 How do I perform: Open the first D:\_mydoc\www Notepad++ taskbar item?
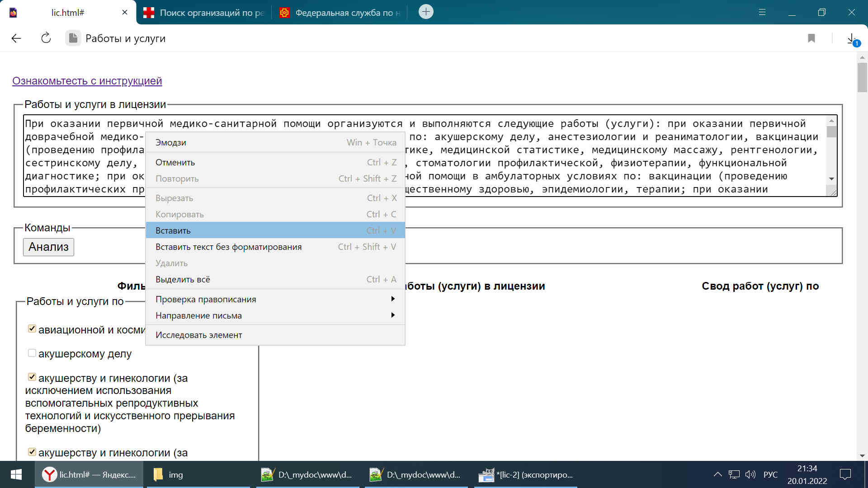click(x=307, y=474)
